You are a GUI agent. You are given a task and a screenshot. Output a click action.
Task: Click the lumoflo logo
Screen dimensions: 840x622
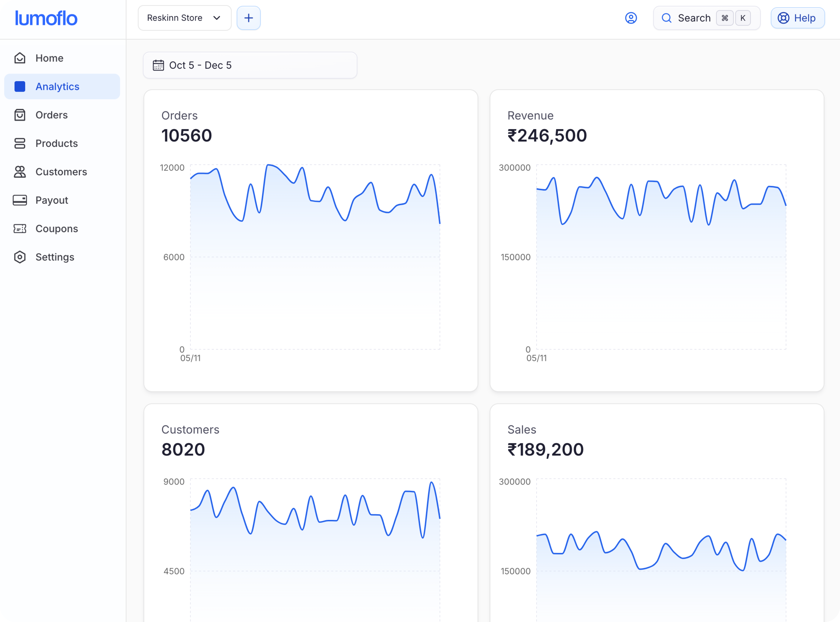pyautogui.click(x=46, y=18)
